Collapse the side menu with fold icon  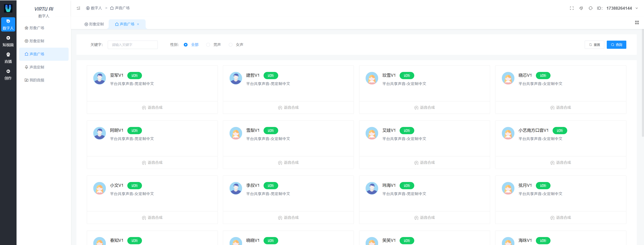coord(78,8)
